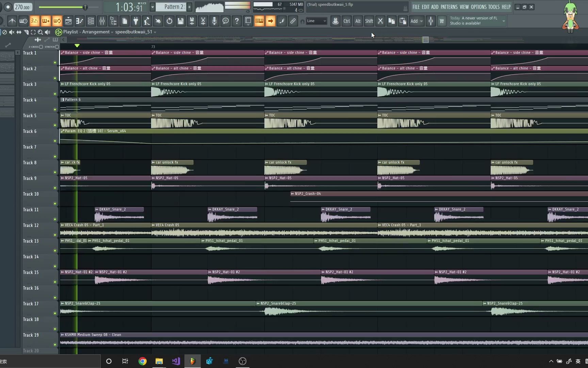The height and width of the screenshot is (368, 588).
Task: Mute Track 11 with its green dot
Action: tap(55, 219)
